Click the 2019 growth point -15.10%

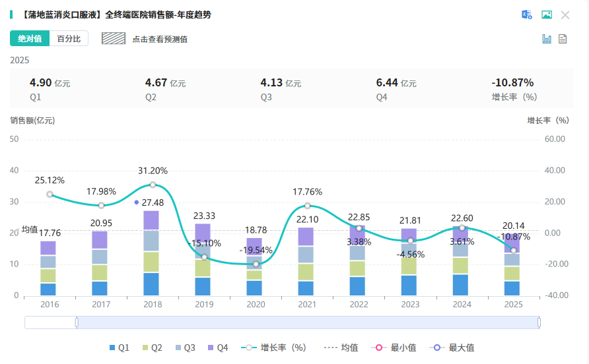204,257
